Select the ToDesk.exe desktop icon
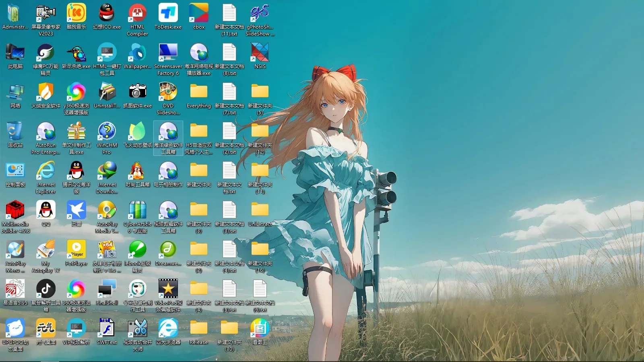Viewport: 644px width, 362px height. tap(168, 13)
